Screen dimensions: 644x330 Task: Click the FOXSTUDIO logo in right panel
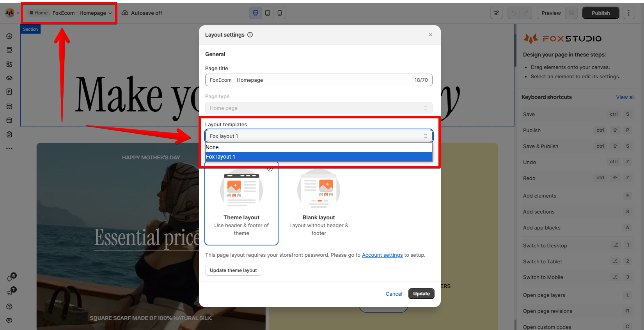(x=562, y=38)
